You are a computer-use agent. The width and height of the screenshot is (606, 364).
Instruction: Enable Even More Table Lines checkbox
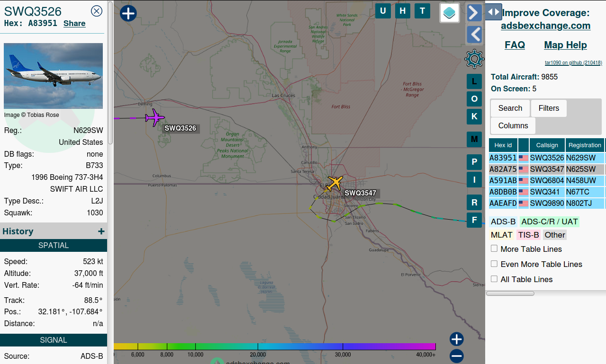click(494, 264)
